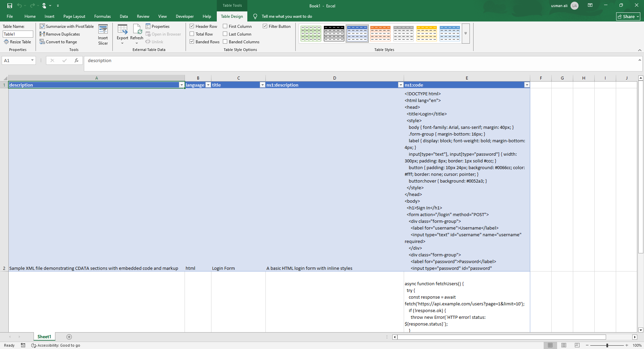Refresh the external table data
Viewport: 644px width, 349px height.
click(x=137, y=35)
